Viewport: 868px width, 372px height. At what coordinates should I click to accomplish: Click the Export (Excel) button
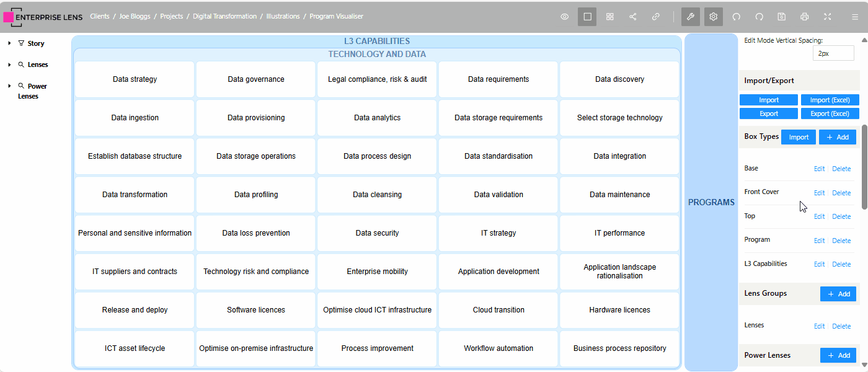pos(830,113)
